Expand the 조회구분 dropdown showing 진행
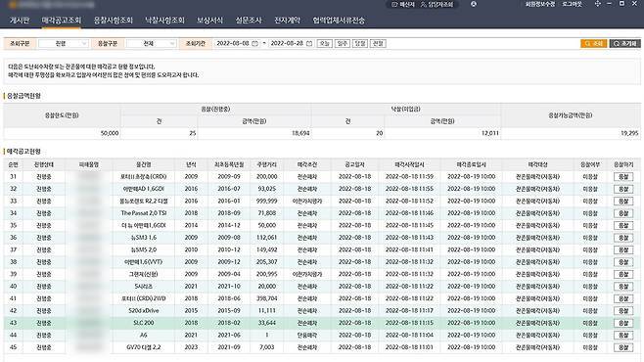 pyautogui.click(x=64, y=43)
